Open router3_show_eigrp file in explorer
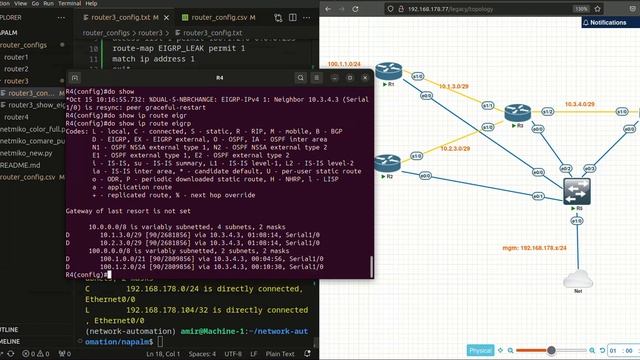640x360 pixels. click(37, 105)
